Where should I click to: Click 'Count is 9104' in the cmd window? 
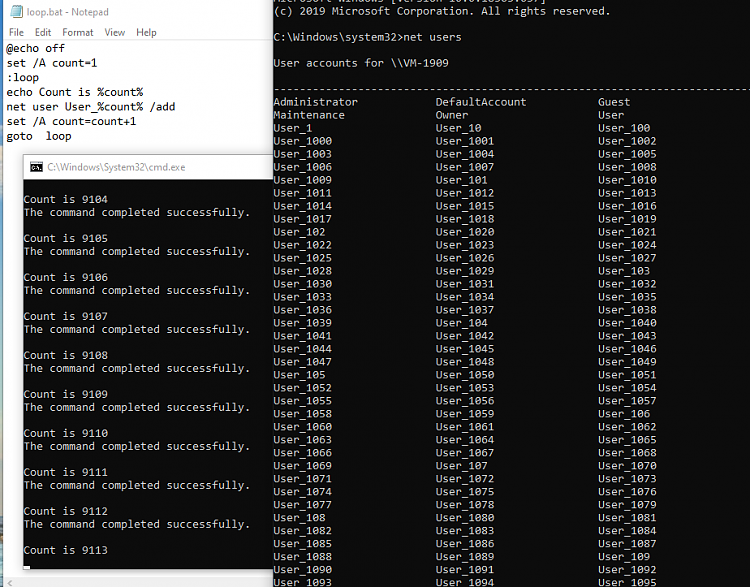click(x=66, y=199)
